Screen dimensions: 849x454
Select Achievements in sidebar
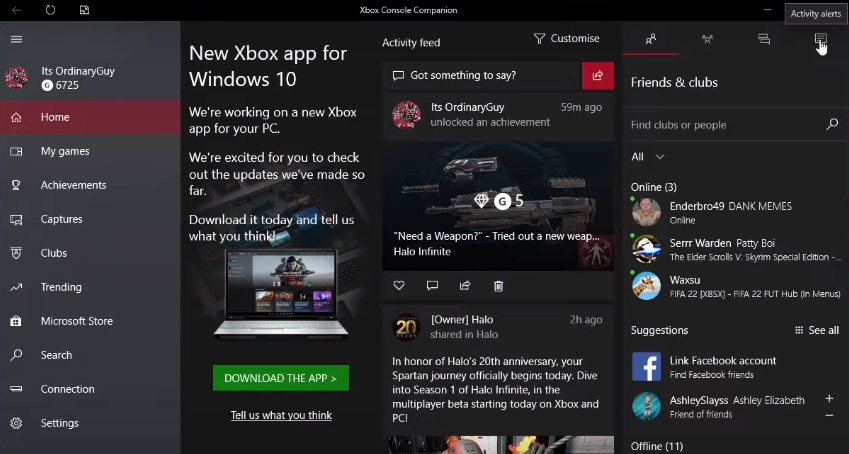tap(90, 185)
